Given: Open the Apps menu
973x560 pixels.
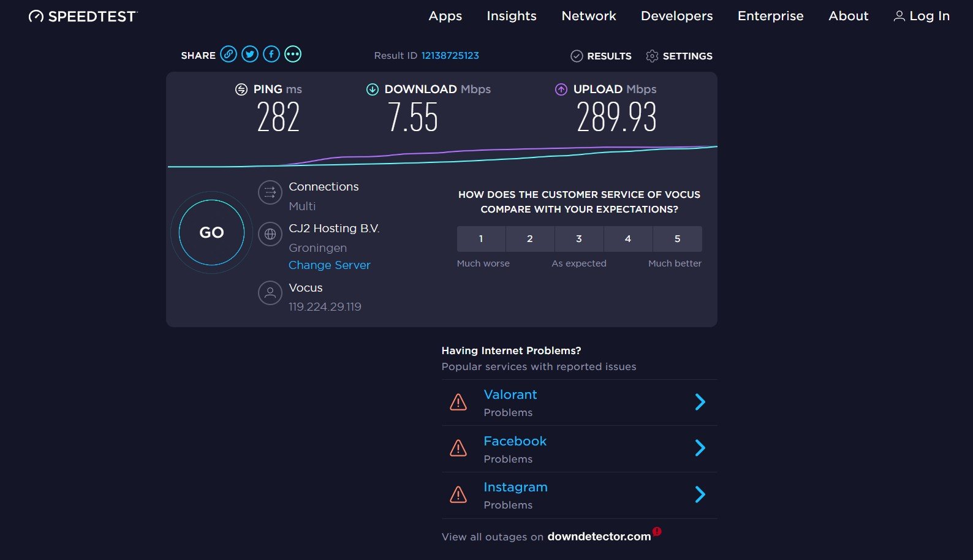Looking at the screenshot, I should pos(445,16).
